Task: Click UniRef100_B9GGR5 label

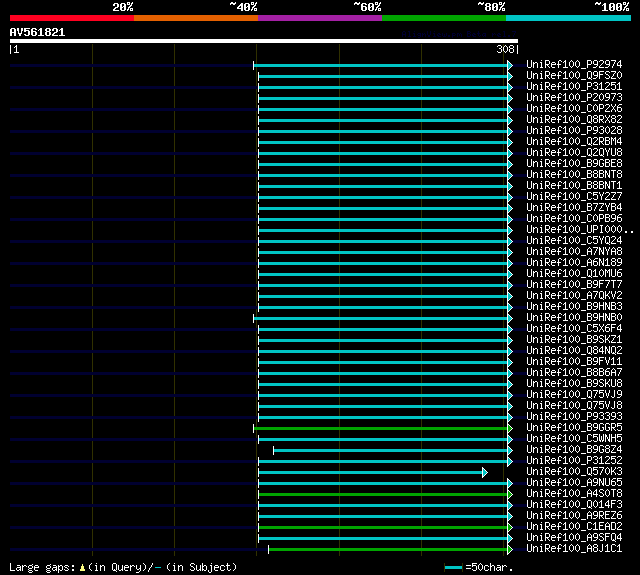Action: click(574, 428)
